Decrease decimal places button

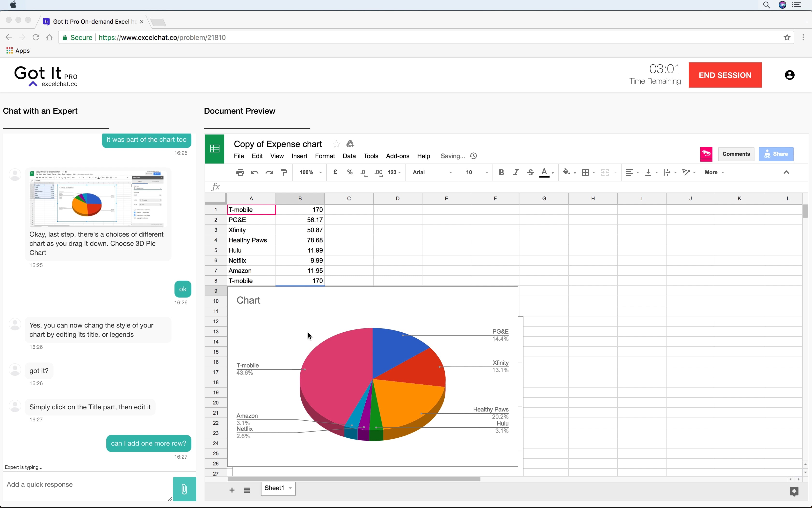[x=364, y=172]
